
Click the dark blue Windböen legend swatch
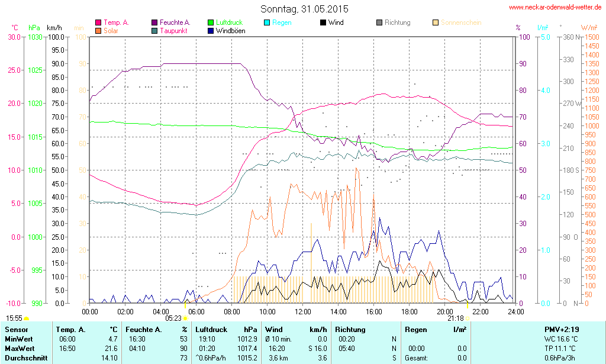tap(211, 30)
